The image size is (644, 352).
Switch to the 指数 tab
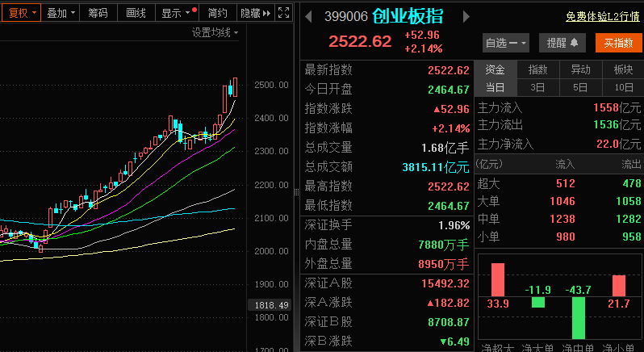pyautogui.click(x=537, y=69)
